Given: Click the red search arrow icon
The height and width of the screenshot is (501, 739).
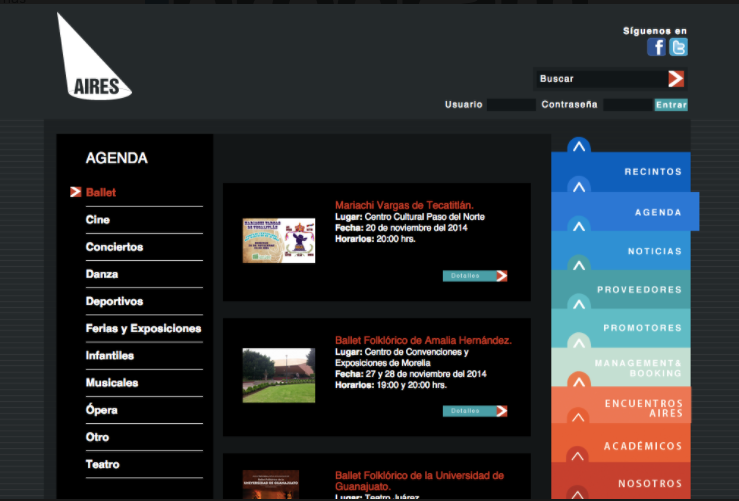Looking at the screenshot, I should 676,79.
